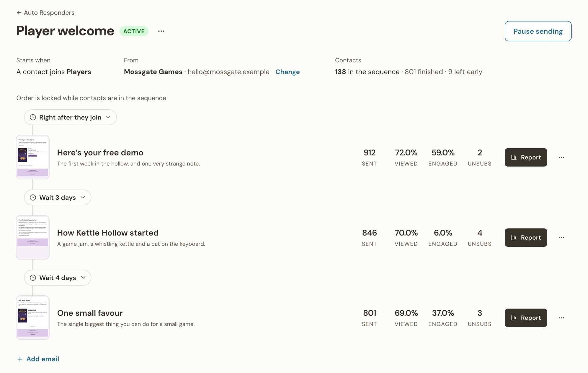Click the 138 in the sequence text
The height and width of the screenshot is (373, 588).
point(367,72)
